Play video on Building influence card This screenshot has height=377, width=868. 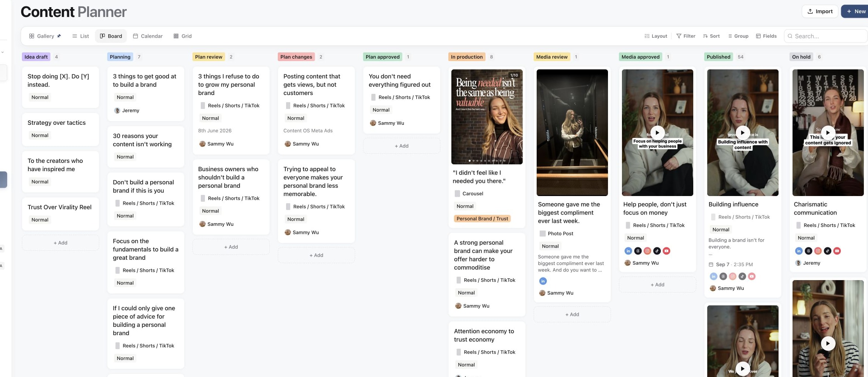pyautogui.click(x=743, y=133)
